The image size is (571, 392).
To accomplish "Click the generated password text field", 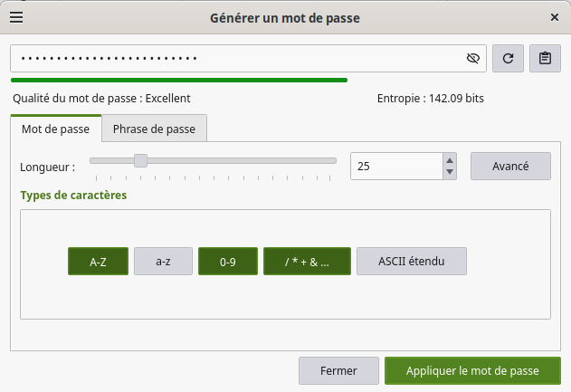I will click(x=235, y=58).
